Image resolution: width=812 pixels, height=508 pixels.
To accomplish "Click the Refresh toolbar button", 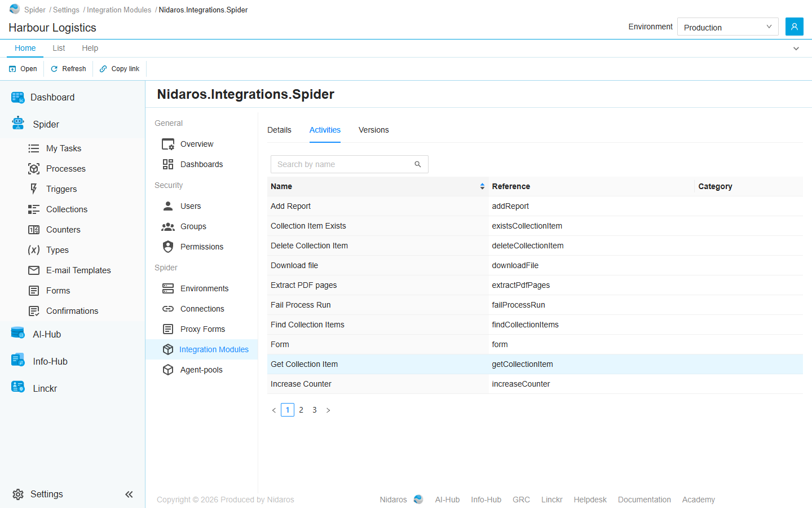I will [x=68, y=69].
